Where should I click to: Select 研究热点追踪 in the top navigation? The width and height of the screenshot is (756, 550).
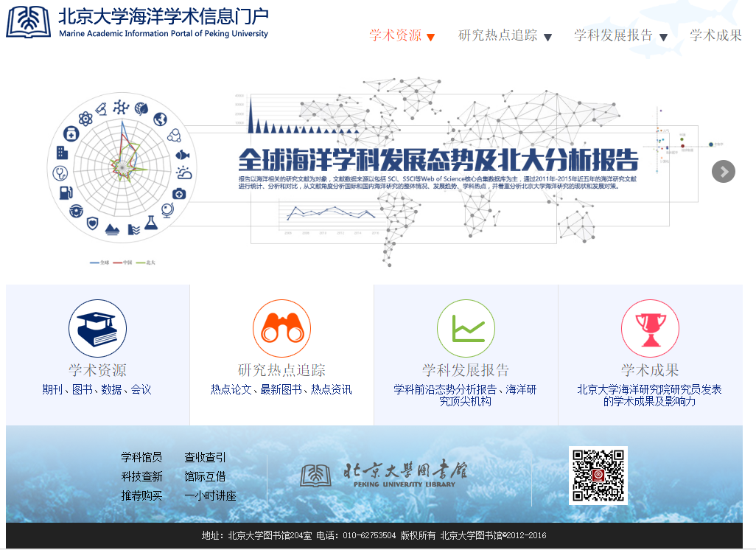point(497,35)
